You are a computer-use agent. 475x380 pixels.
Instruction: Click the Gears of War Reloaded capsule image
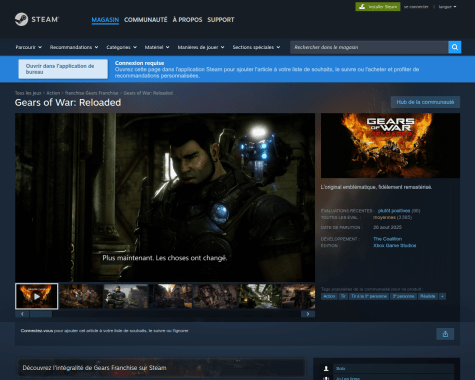[390, 145]
